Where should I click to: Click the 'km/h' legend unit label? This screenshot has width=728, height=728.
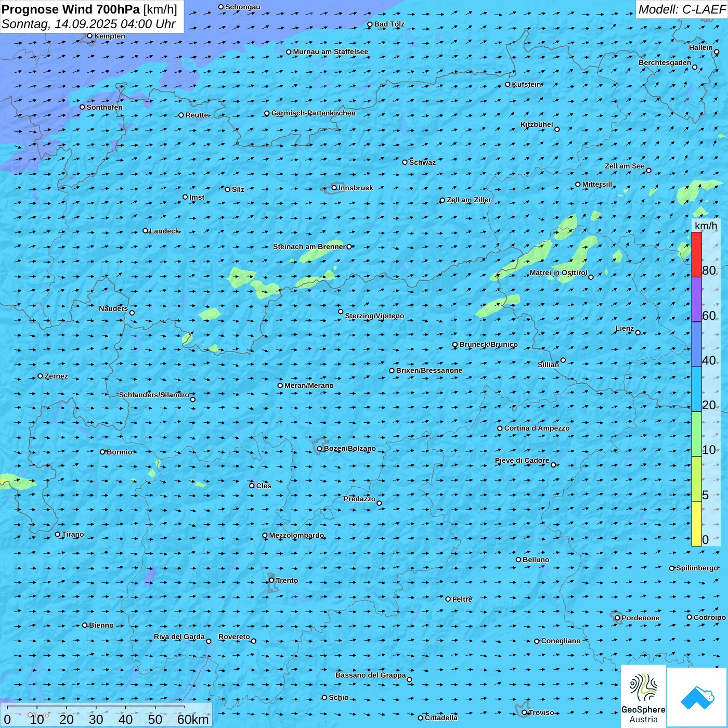point(706,226)
